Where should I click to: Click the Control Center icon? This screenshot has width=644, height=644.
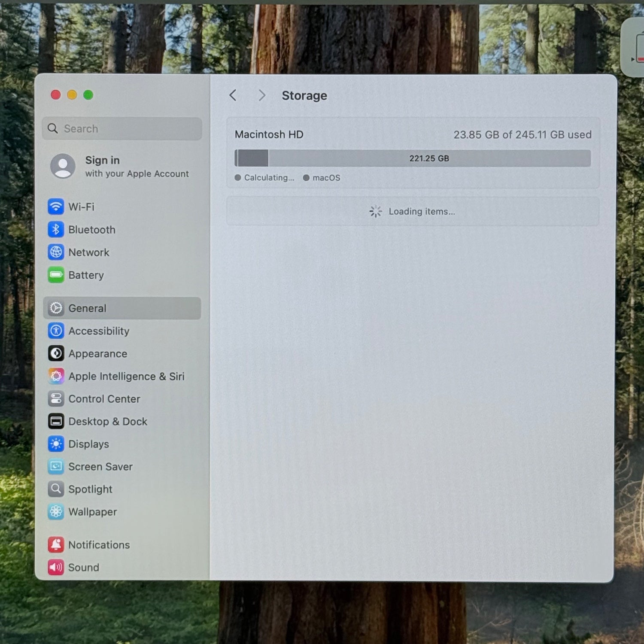point(56,399)
